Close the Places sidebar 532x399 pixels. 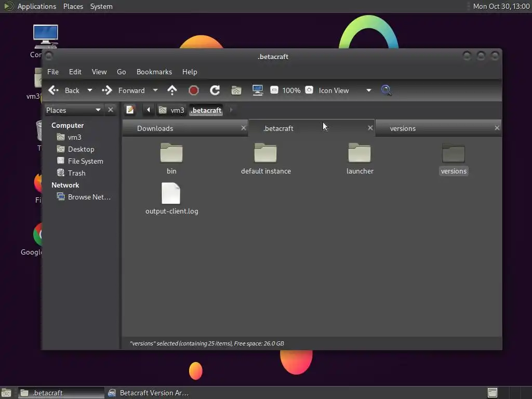[x=111, y=110]
